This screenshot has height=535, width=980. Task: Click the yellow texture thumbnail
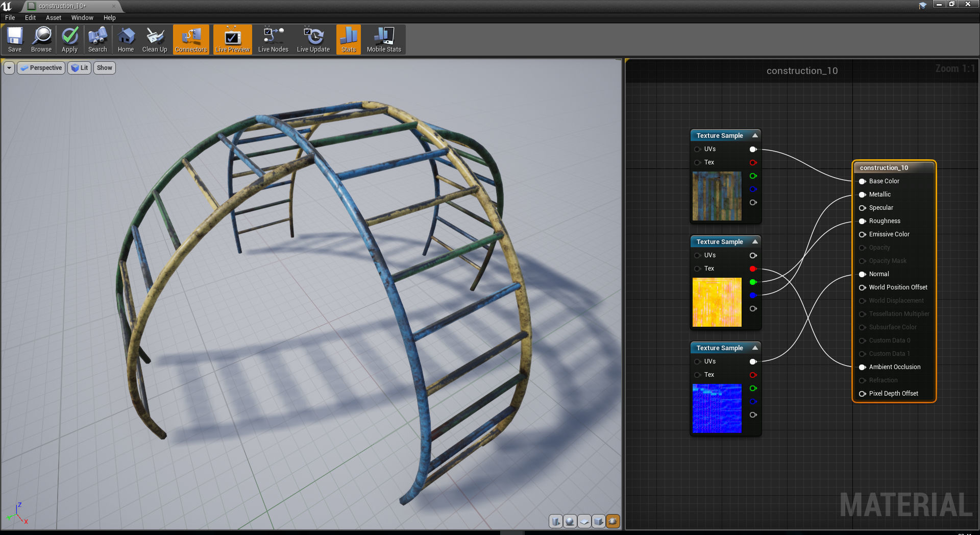click(x=717, y=302)
